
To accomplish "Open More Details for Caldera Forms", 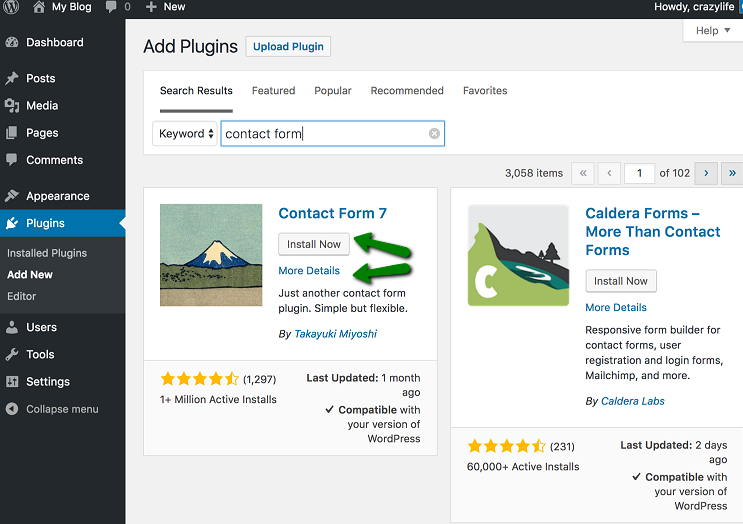I will (616, 307).
